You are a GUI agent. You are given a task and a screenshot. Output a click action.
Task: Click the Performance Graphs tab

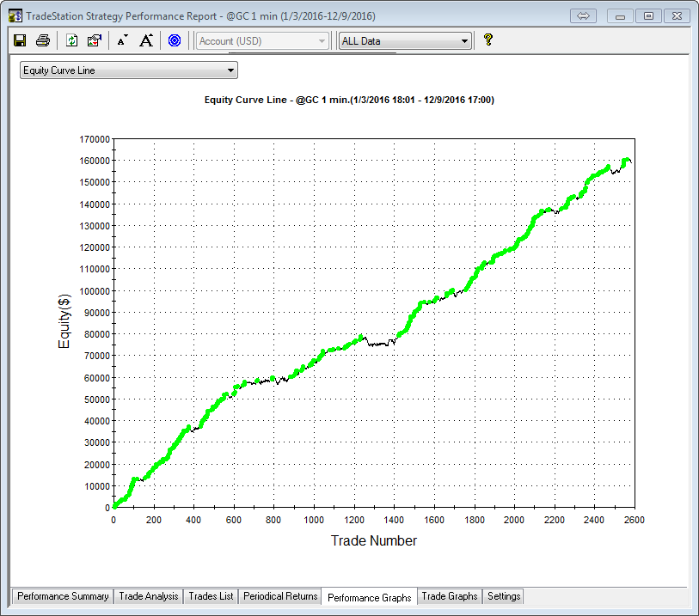tap(369, 597)
